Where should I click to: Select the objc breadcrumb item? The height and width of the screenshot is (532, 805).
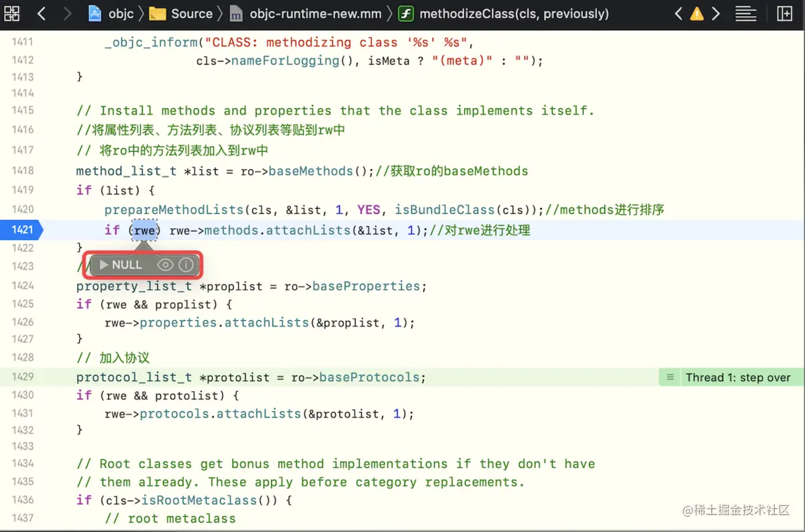tap(121, 13)
